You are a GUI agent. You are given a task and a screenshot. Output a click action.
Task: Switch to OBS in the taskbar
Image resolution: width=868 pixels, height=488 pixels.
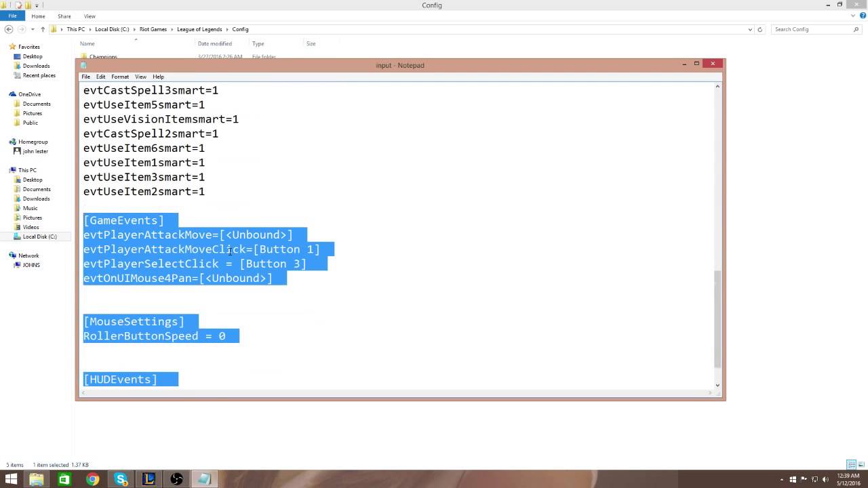point(176,479)
